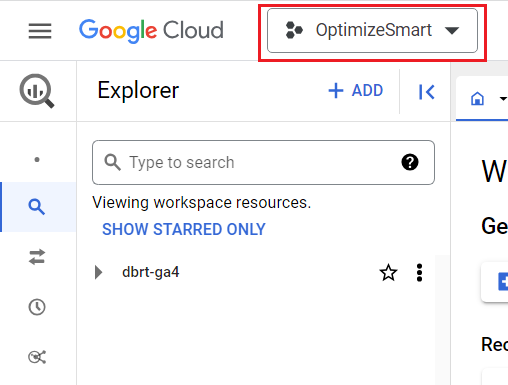The height and width of the screenshot is (385, 508).
Task: Click the search help question mark icon
Action: pyautogui.click(x=410, y=162)
